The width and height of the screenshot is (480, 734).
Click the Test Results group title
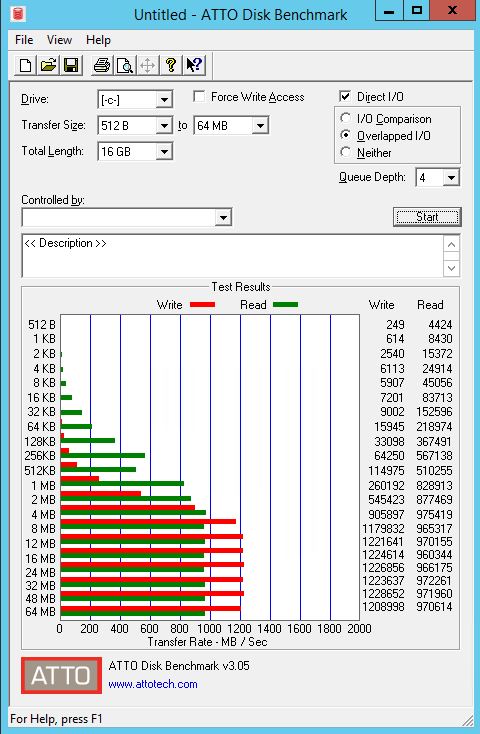click(x=241, y=286)
